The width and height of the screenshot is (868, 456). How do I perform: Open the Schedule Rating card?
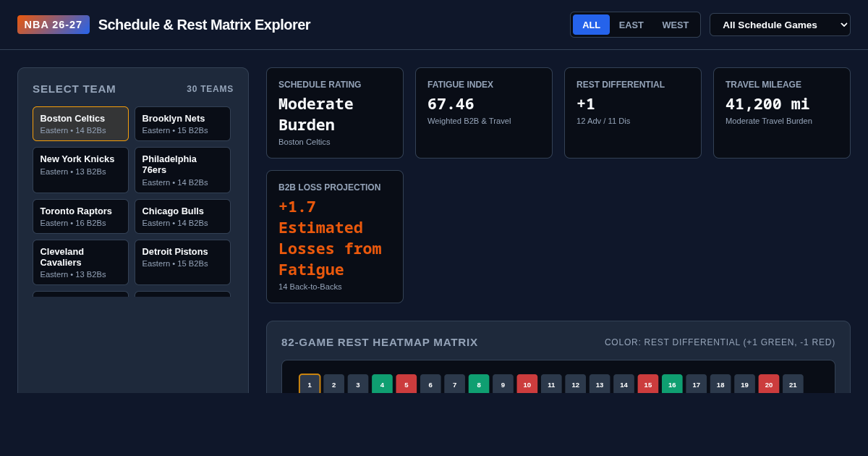coord(335,113)
